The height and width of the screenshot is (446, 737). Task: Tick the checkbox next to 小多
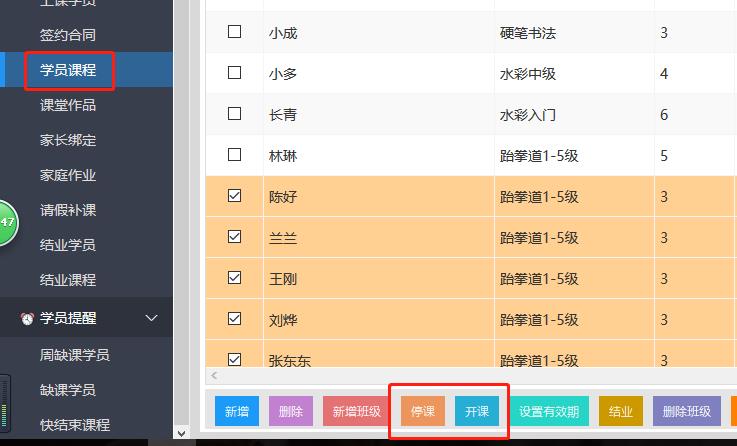coord(235,73)
